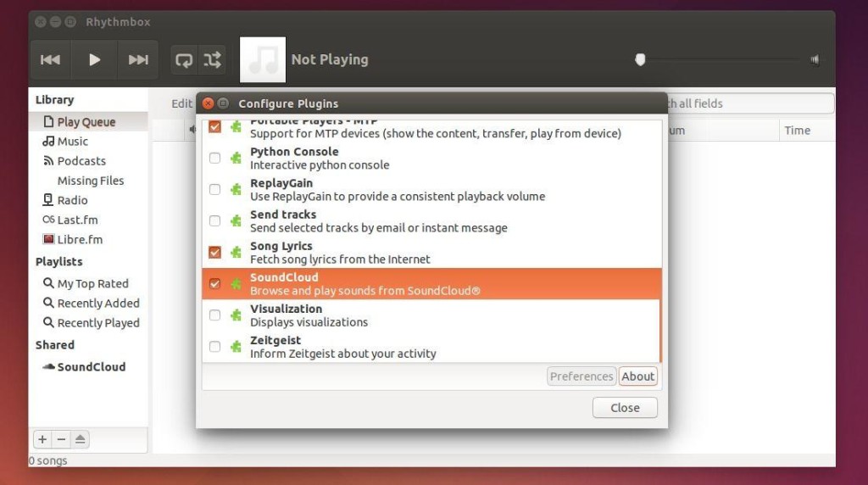The image size is (868, 485).
Task: Open Play Queue in Library
Action: pyautogui.click(x=88, y=122)
